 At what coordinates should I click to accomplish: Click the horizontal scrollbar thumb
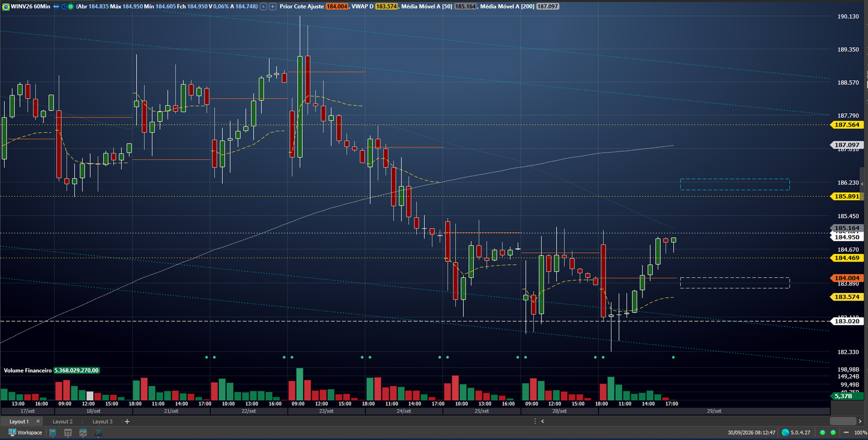843,421
